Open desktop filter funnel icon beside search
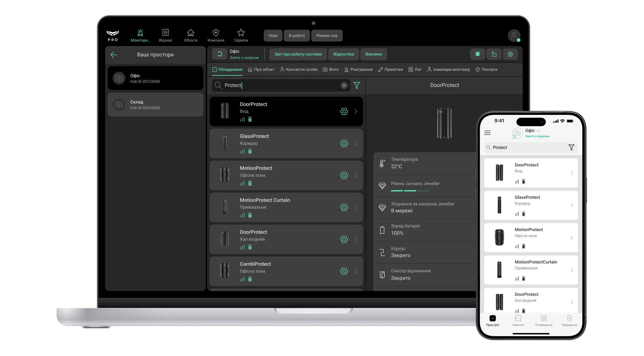This screenshot has width=644, height=356. tap(357, 85)
